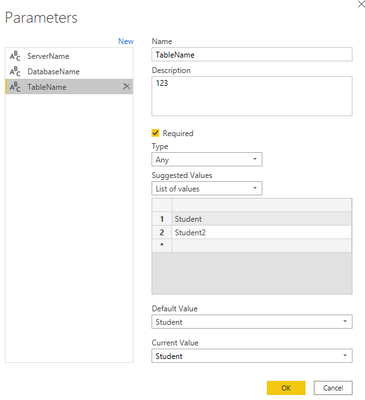The image size is (365, 400).
Task: Click the New parameter link
Action: coord(126,41)
